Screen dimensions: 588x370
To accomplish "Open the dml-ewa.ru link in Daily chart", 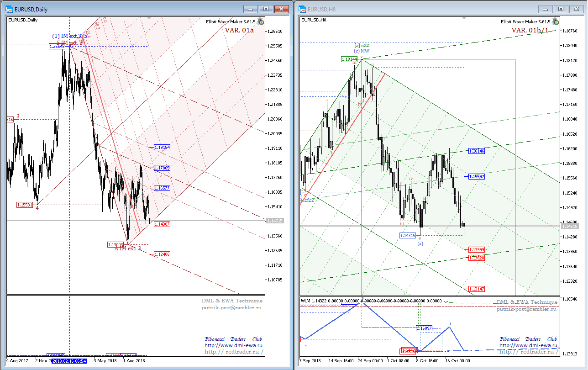I will pos(233,346).
